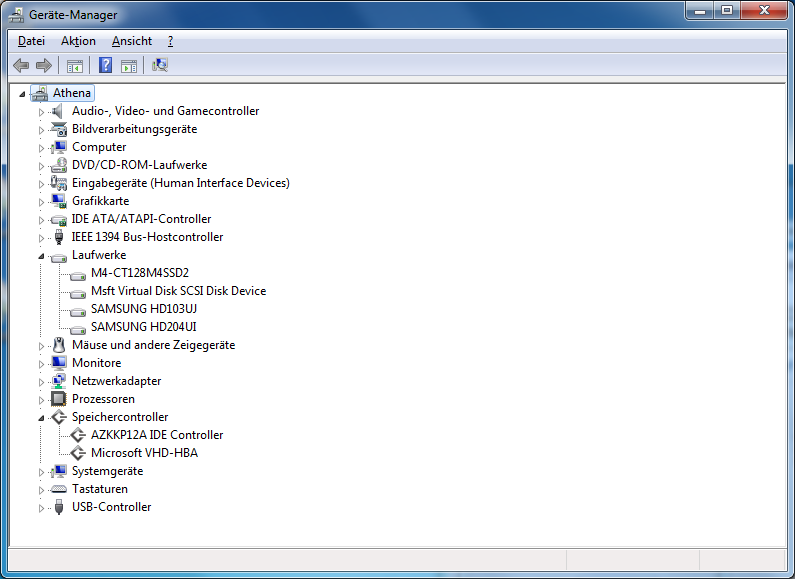
Task: Select the Systemgeräte label
Action: pos(107,471)
